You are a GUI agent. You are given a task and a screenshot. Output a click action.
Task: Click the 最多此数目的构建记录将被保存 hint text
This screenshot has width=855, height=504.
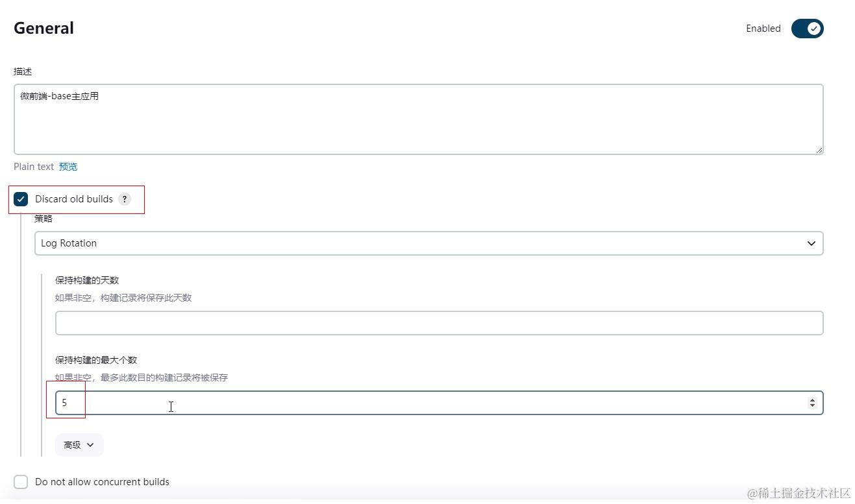(x=142, y=378)
